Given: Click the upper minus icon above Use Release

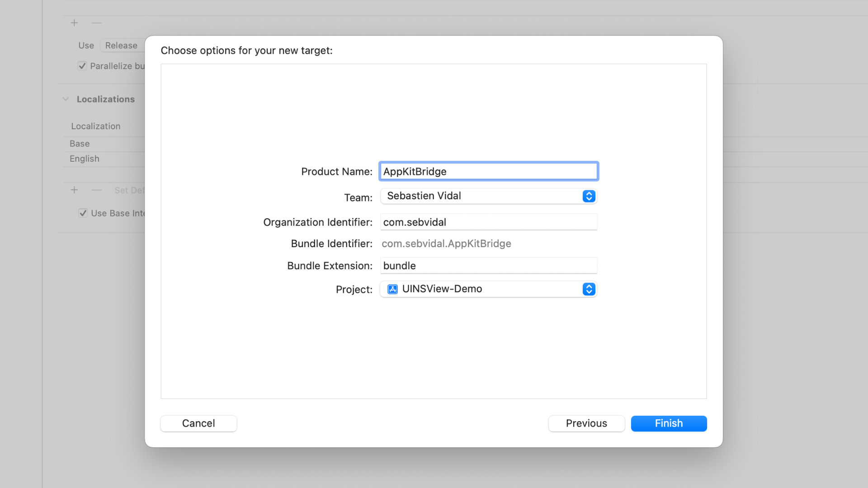Looking at the screenshot, I should [96, 23].
